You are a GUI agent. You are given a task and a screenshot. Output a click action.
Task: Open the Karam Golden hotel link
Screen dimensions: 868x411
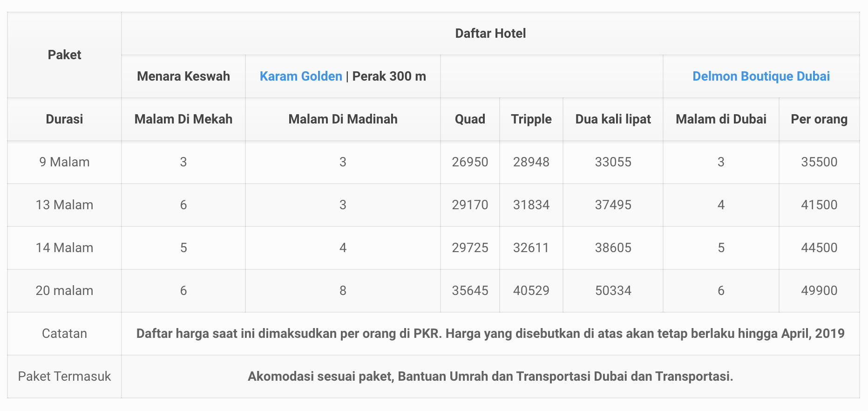[301, 76]
